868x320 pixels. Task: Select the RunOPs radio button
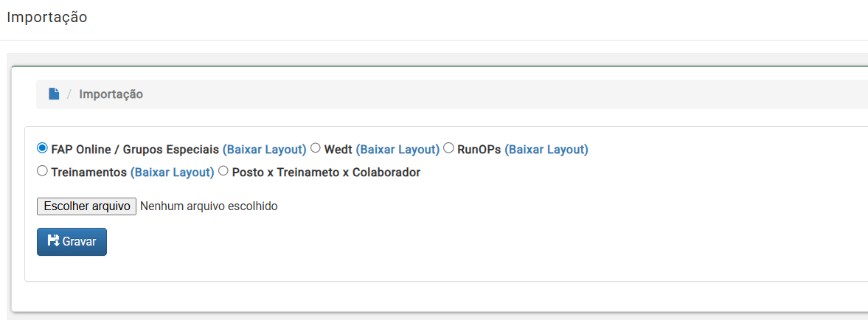(449, 148)
